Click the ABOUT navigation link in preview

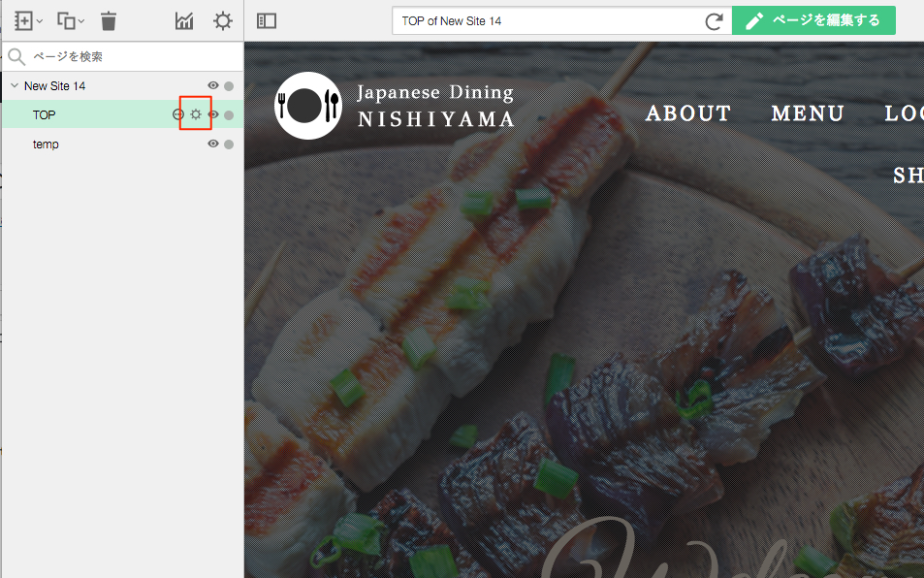point(688,113)
